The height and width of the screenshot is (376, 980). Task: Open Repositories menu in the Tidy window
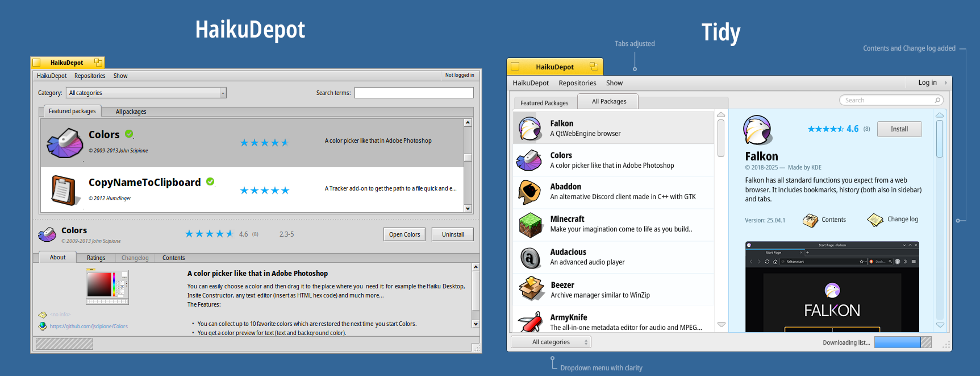pos(577,83)
